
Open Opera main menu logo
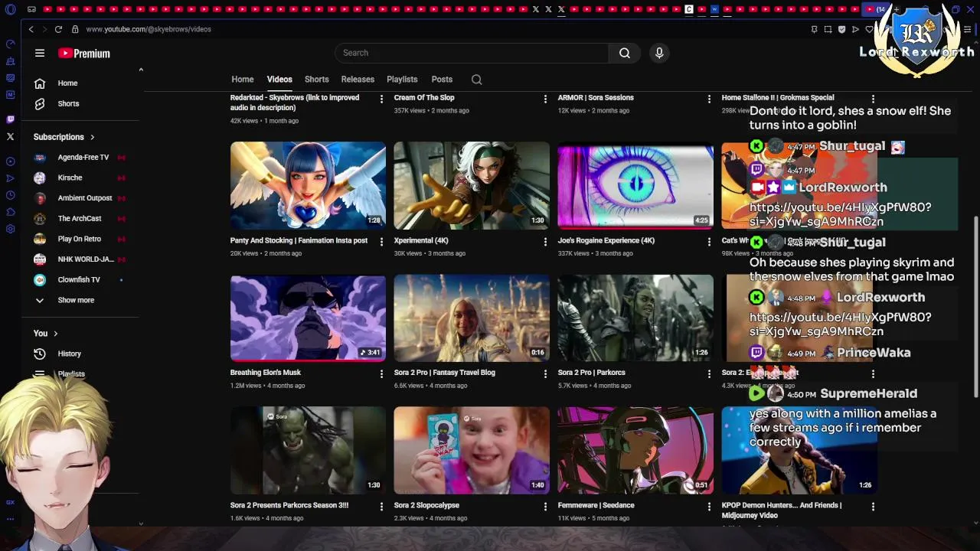click(x=10, y=9)
